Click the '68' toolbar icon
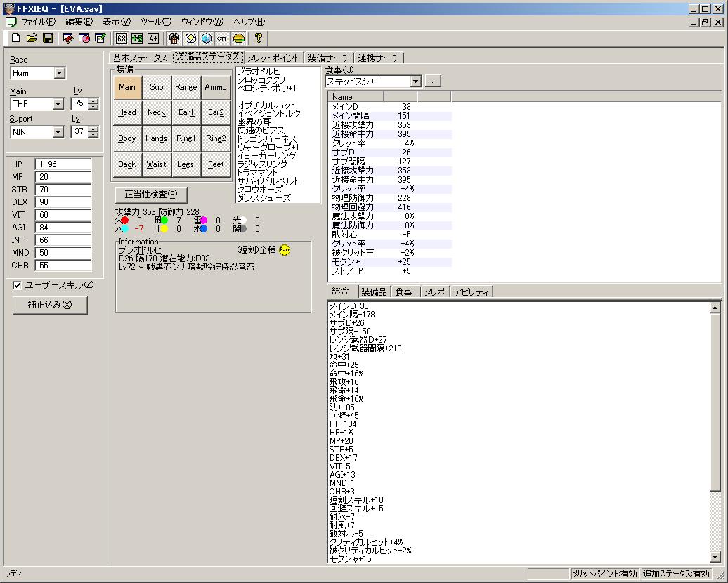Image resolution: width=728 pixels, height=583 pixels. [x=121, y=39]
